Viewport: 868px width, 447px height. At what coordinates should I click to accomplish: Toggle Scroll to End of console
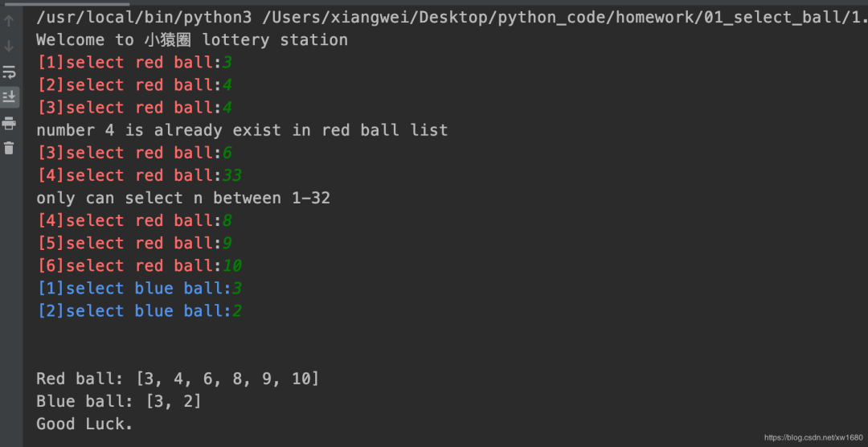pyautogui.click(x=10, y=96)
